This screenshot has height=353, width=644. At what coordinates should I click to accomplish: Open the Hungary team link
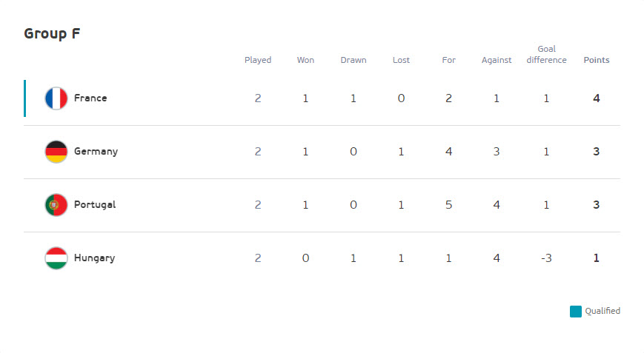(x=94, y=258)
